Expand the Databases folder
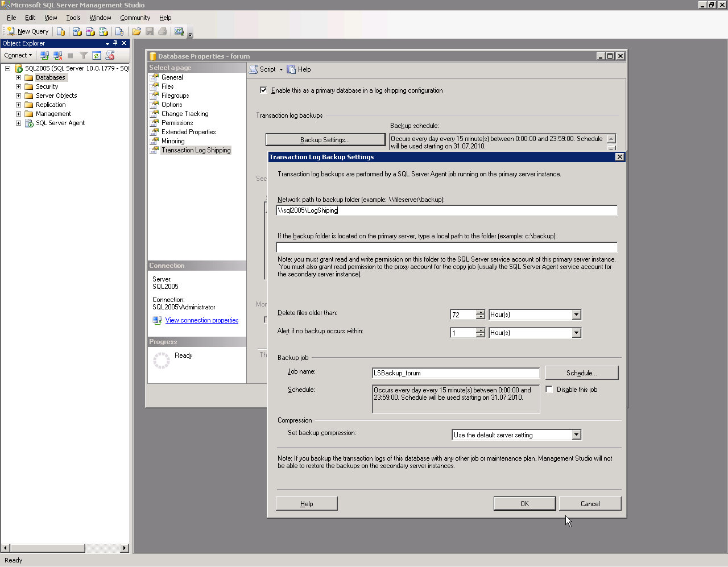 18,77
